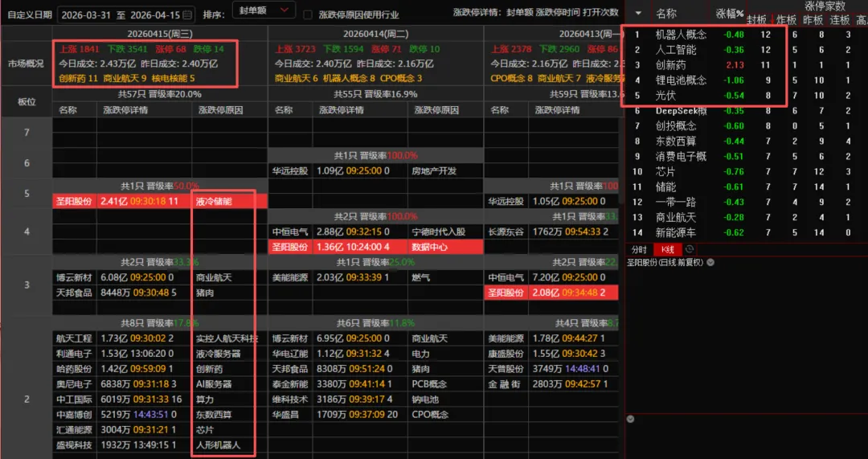Switch to the K线 tab
The image size is (868, 459).
coord(668,250)
